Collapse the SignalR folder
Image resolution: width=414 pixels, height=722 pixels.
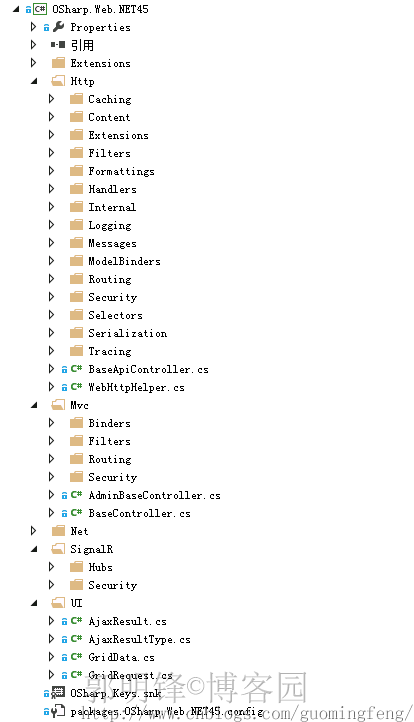tap(34, 549)
